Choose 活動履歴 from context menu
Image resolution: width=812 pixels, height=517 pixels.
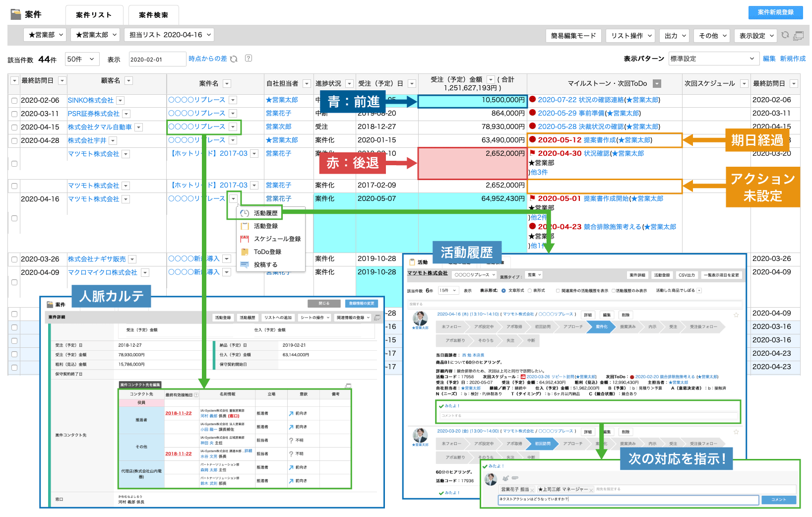(x=265, y=213)
